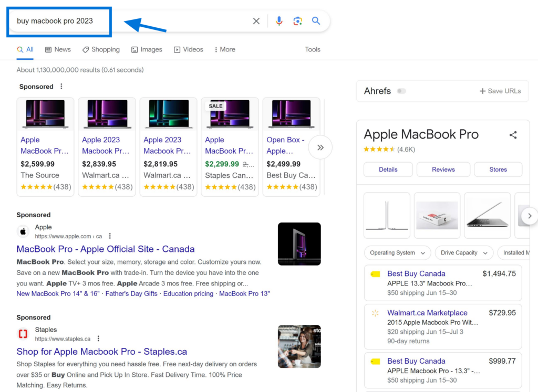Viewport: 538px width, 392px height.
Task: Enable the Ahrefs toggle switch
Action: coord(401,91)
